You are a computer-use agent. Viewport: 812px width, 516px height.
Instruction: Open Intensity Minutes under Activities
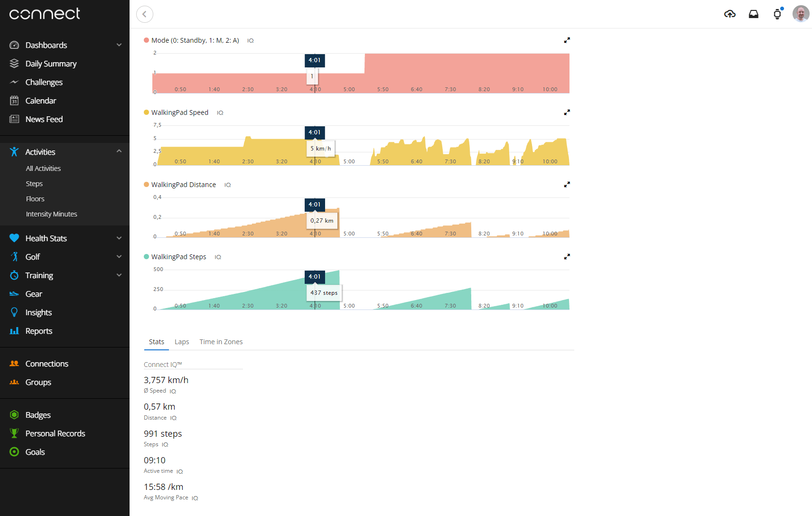(51, 214)
